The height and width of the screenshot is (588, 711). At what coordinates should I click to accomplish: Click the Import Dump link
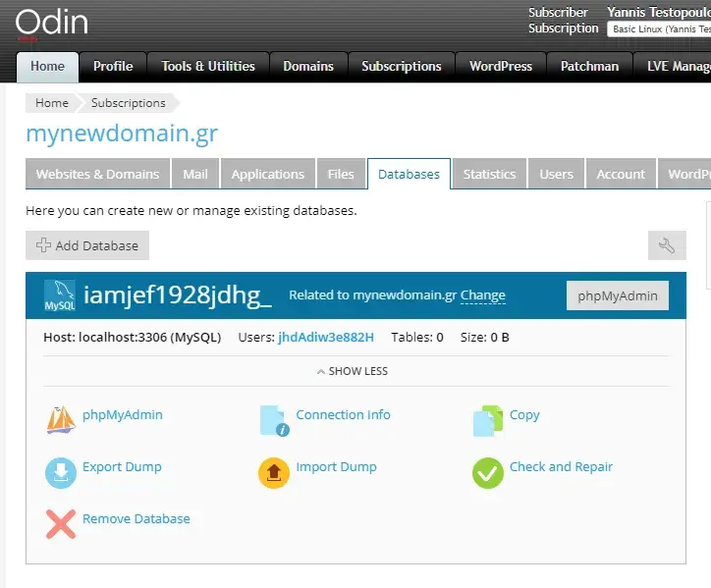(x=336, y=467)
